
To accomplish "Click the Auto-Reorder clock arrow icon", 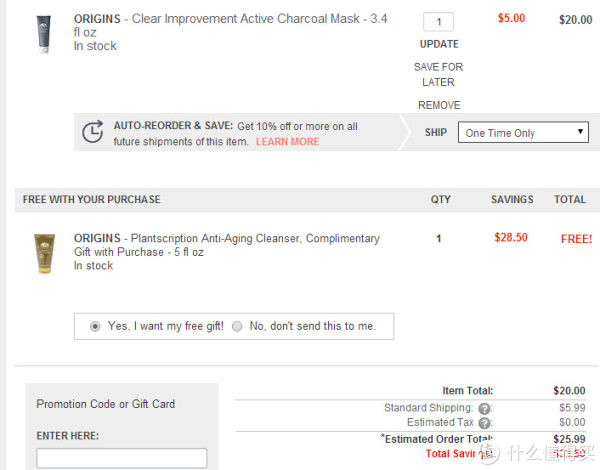I will coord(93,132).
